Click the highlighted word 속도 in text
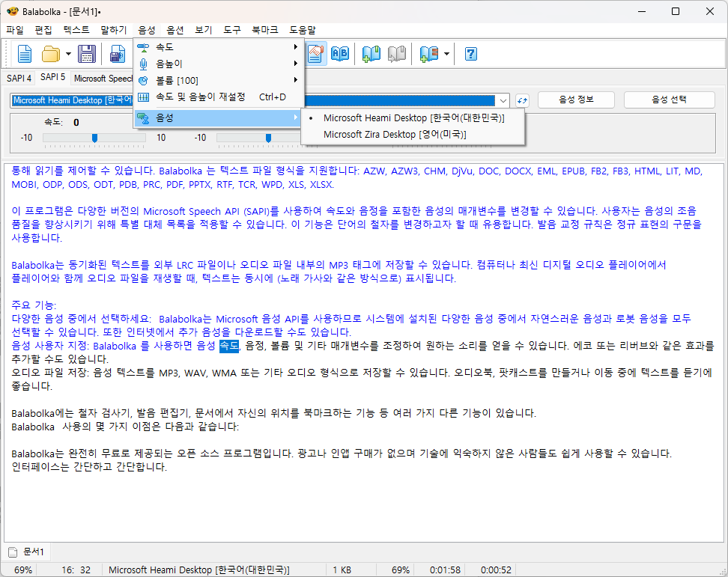Screen dimensions: 728x577 click(x=229, y=346)
